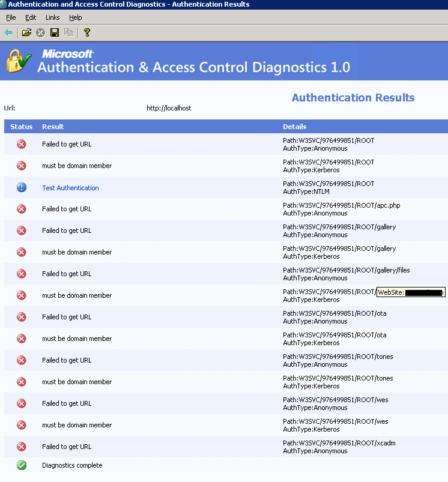Click Failed to get URL in wes row
The height and width of the screenshot is (482, 448).
pos(67,403)
